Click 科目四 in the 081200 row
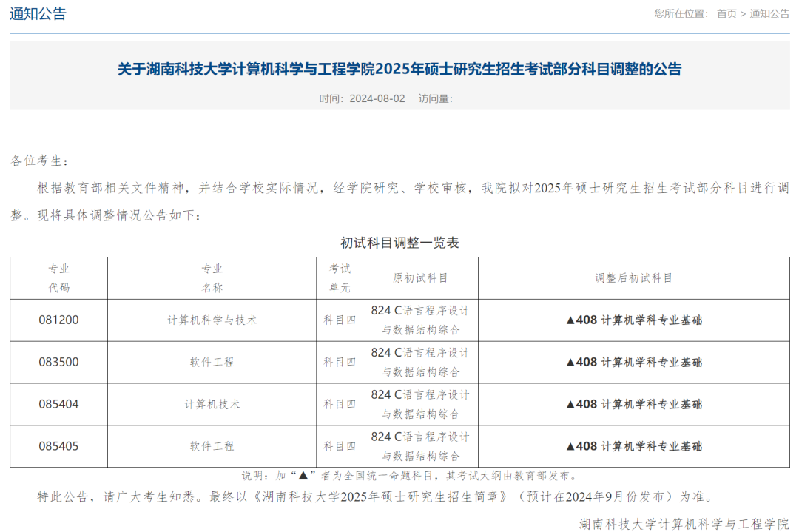The width and height of the screenshot is (799, 532). [x=340, y=320]
